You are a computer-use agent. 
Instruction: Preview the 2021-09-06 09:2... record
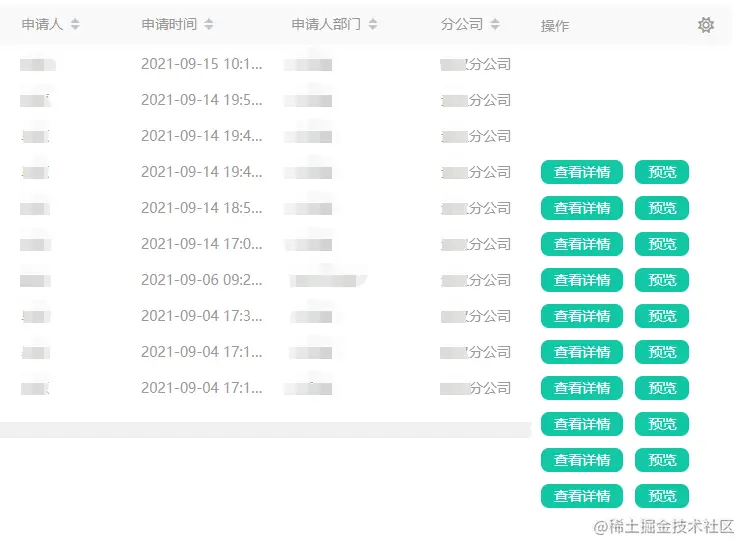[x=662, y=280]
